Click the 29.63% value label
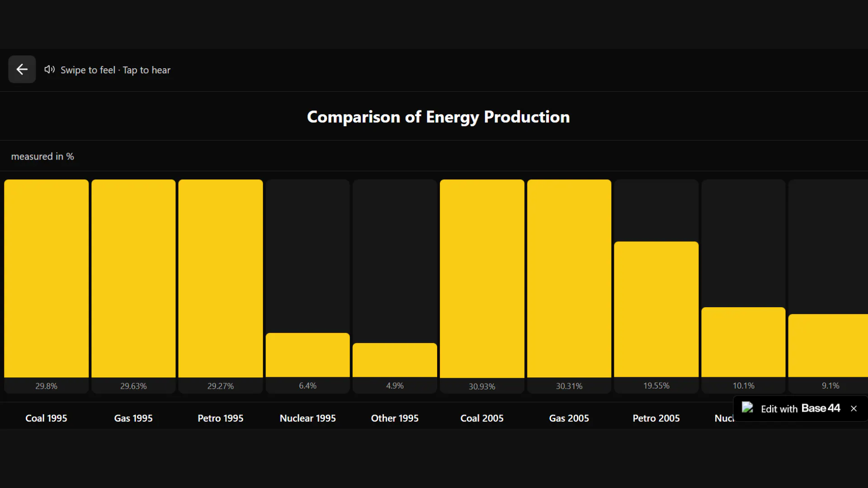 [133, 386]
